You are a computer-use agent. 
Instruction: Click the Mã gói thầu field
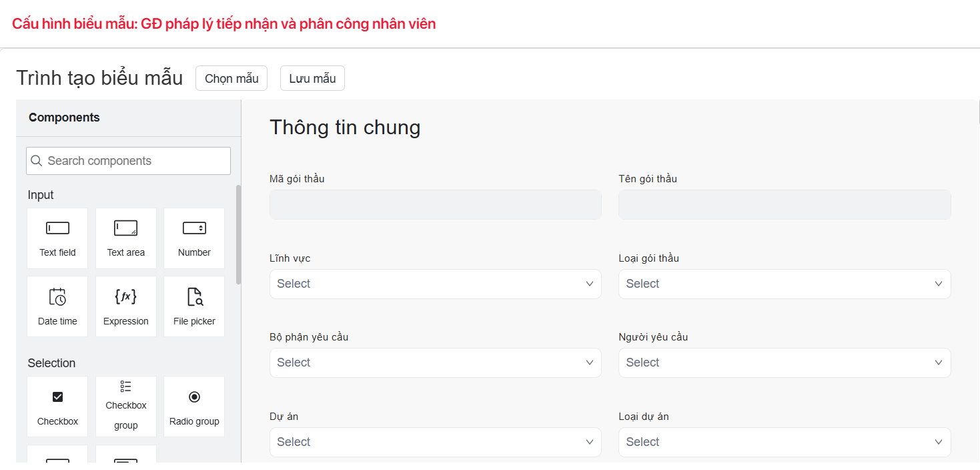click(435, 204)
